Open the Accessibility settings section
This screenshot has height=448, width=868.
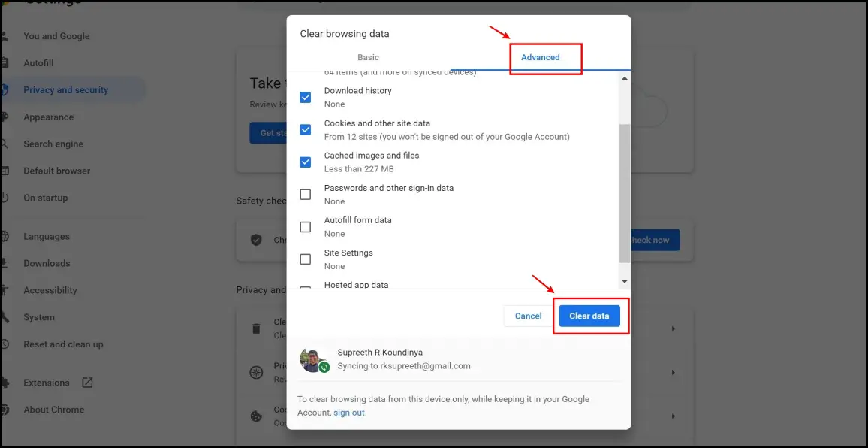point(50,290)
